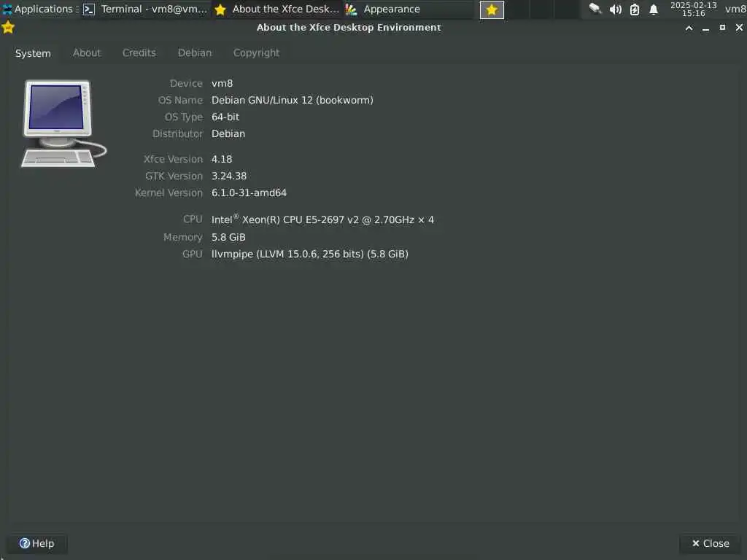Click the Help button
747x560 pixels.
36,543
